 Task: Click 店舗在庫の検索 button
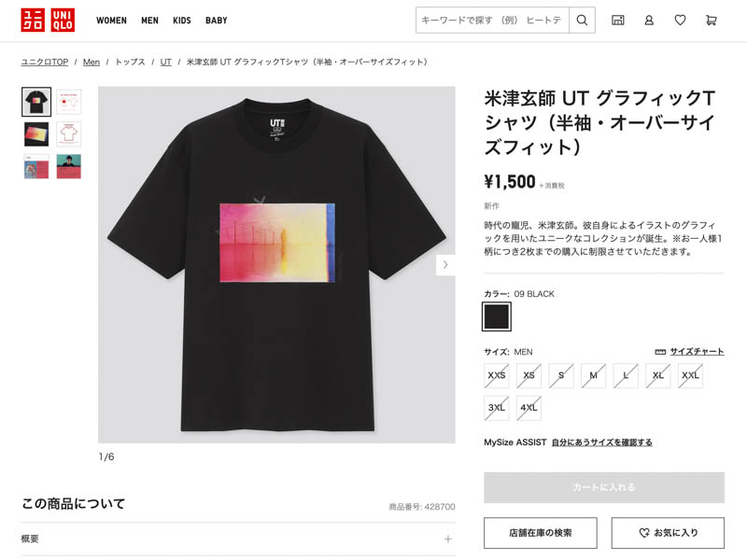click(541, 533)
